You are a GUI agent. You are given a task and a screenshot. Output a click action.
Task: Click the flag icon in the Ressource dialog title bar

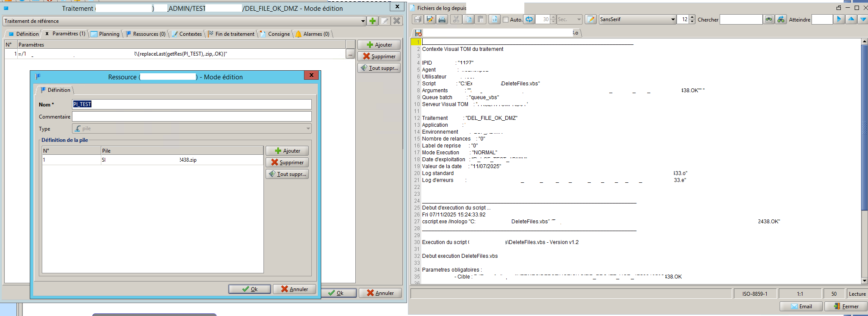click(38, 76)
